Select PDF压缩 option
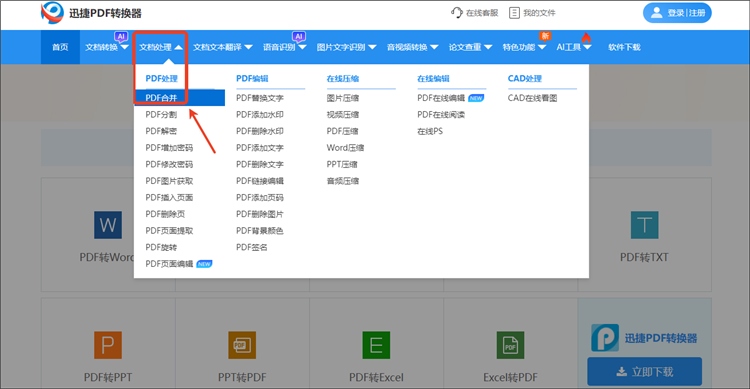 pyautogui.click(x=342, y=131)
